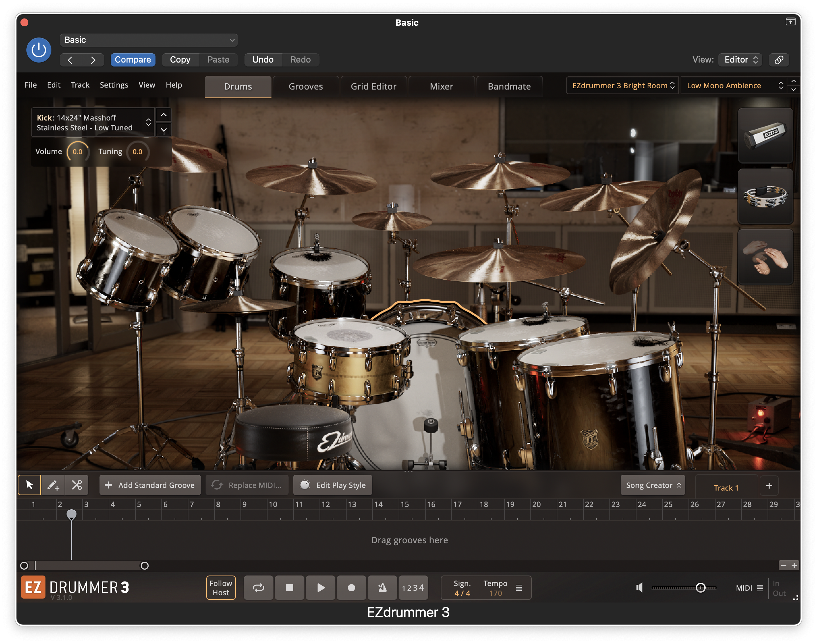The width and height of the screenshot is (817, 644).
Task: Open the MIDI settings menu icon
Action: [x=760, y=588]
